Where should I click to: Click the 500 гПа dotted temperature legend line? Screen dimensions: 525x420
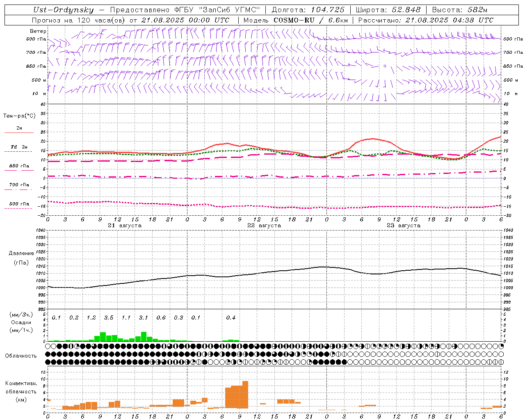click(18, 208)
